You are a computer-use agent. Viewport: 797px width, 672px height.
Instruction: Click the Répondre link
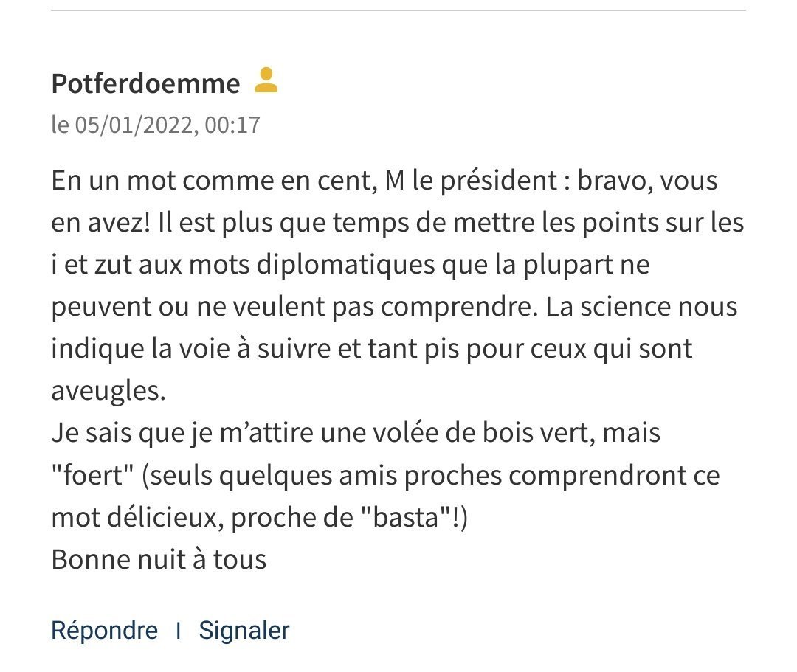click(x=104, y=631)
